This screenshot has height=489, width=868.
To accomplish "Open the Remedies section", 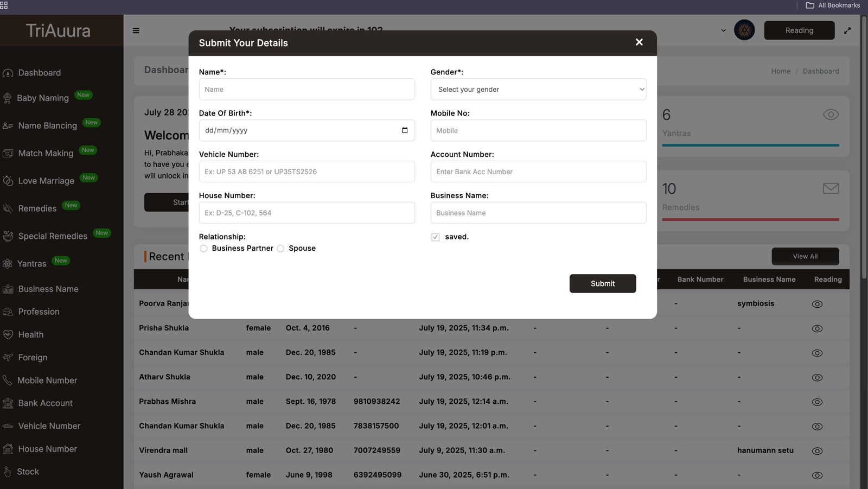I will 37,208.
